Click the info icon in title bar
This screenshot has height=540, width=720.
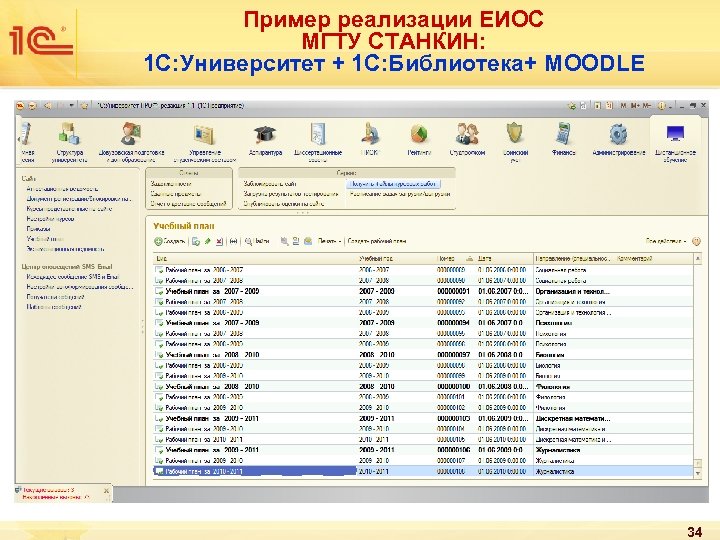pos(662,106)
